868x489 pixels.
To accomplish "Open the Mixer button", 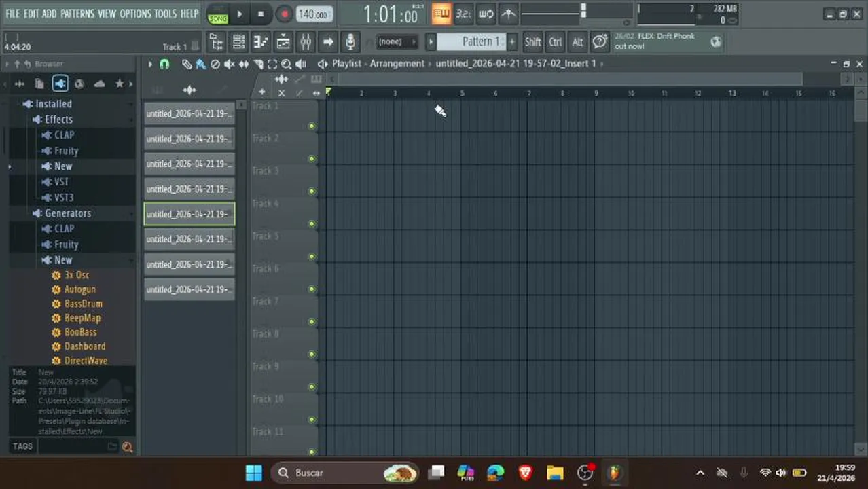I will click(306, 42).
